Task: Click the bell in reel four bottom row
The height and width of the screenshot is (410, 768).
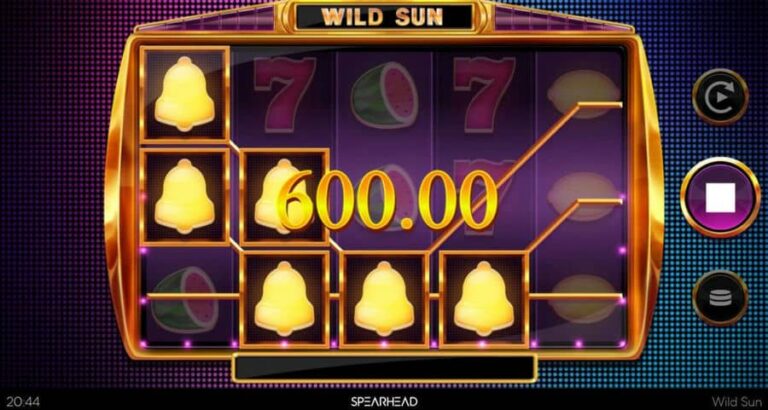Action: click(484, 299)
